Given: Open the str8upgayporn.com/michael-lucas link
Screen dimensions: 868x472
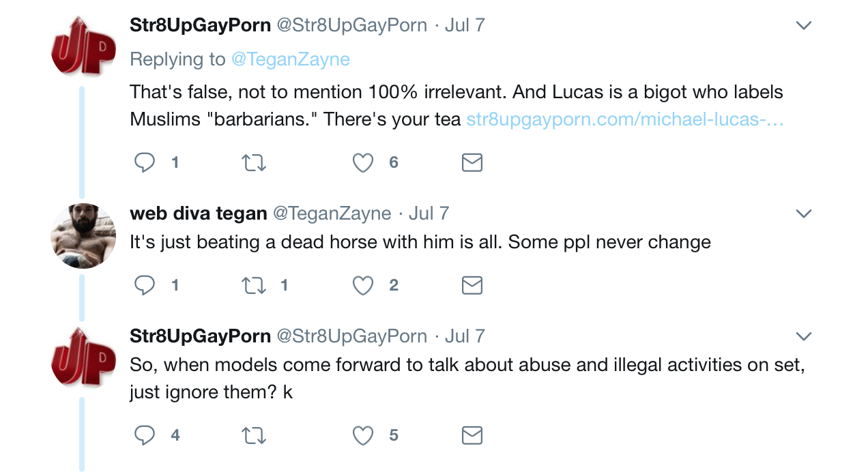Looking at the screenshot, I should [x=625, y=119].
